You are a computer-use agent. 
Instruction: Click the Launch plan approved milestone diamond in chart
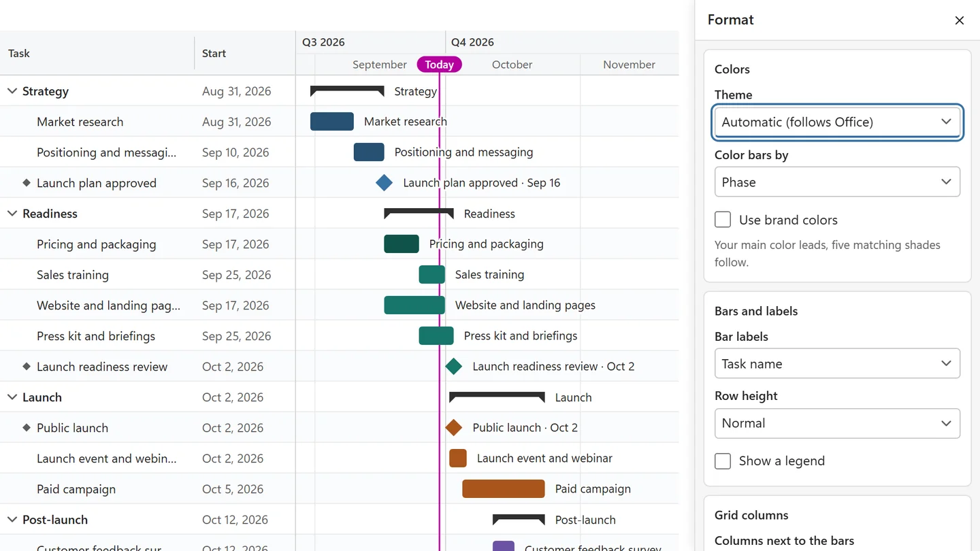(385, 182)
